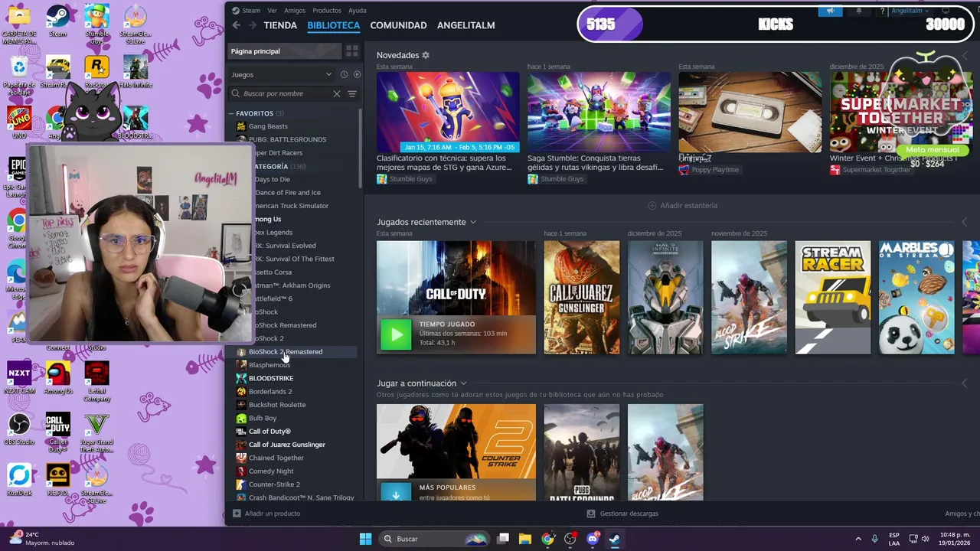Open Jugar Grand Theft Auto desktop shortcut
Image resolution: width=980 pixels, height=551 pixels.
pos(96,432)
